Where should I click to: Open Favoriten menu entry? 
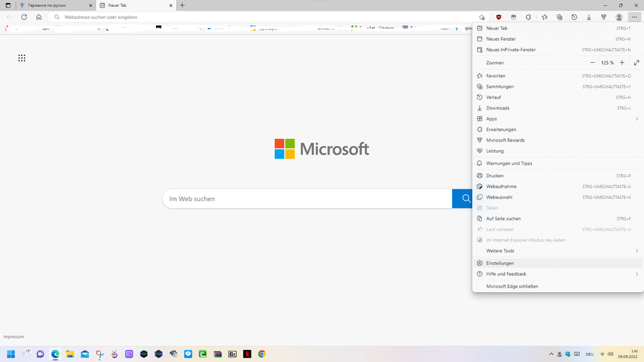pyautogui.click(x=558, y=76)
